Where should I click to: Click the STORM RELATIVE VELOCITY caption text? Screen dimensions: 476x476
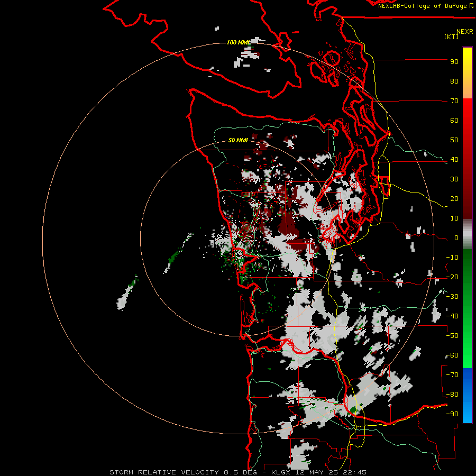point(164,472)
